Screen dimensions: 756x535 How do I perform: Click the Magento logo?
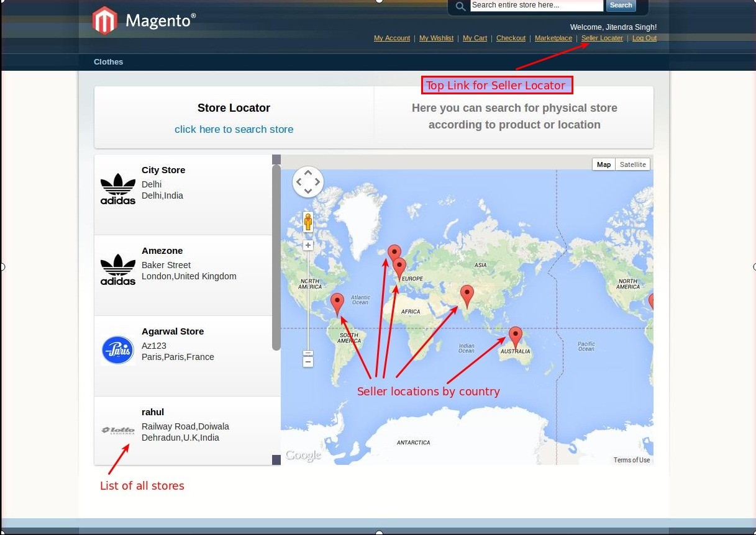(x=144, y=20)
